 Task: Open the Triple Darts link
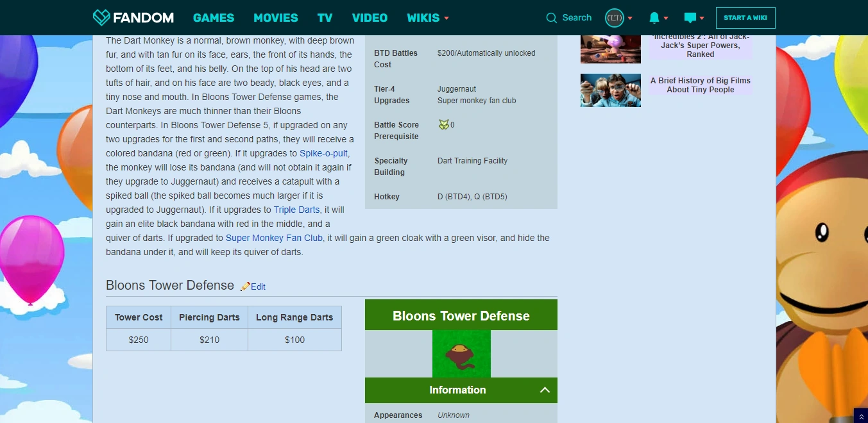coord(296,210)
